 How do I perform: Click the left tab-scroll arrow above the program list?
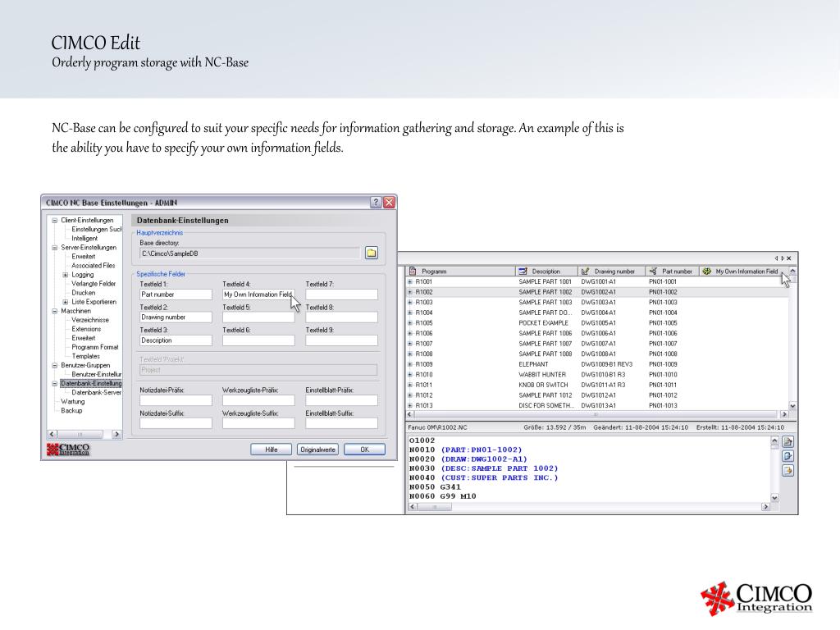776,258
